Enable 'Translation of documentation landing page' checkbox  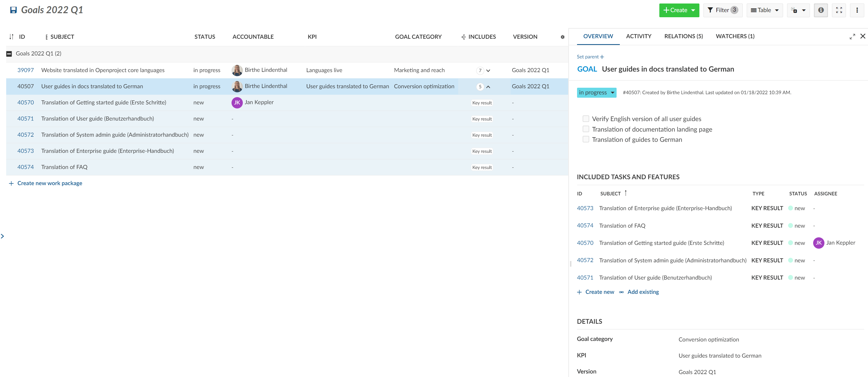click(585, 128)
